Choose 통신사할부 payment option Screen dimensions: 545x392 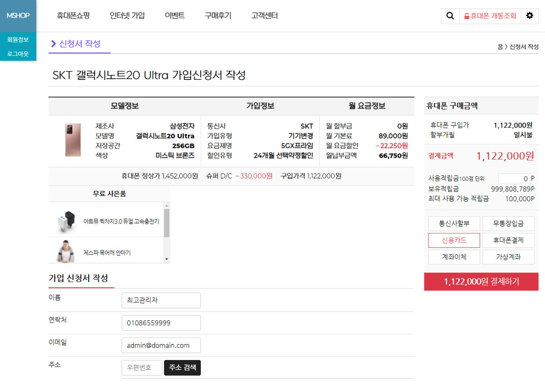pyautogui.click(x=454, y=223)
